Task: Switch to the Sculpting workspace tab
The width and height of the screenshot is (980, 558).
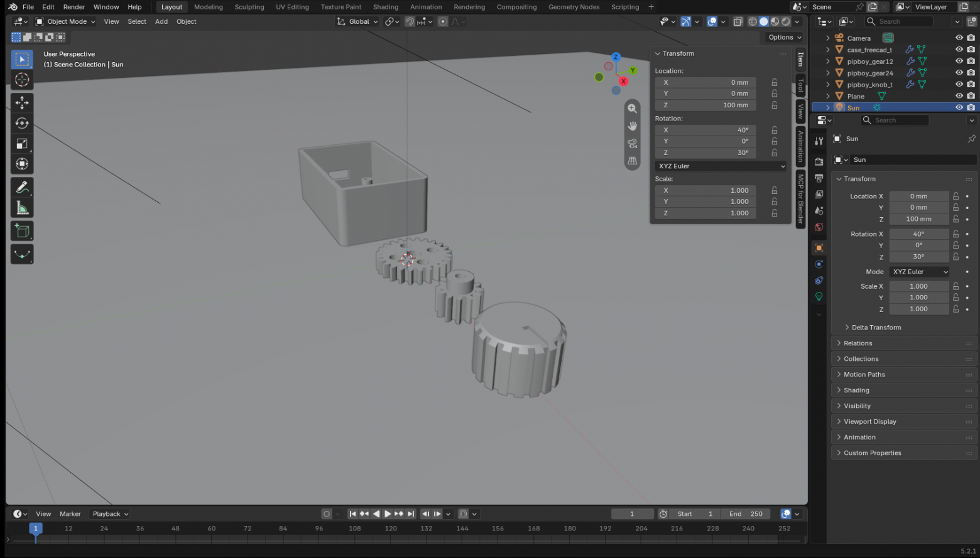Action: tap(249, 7)
